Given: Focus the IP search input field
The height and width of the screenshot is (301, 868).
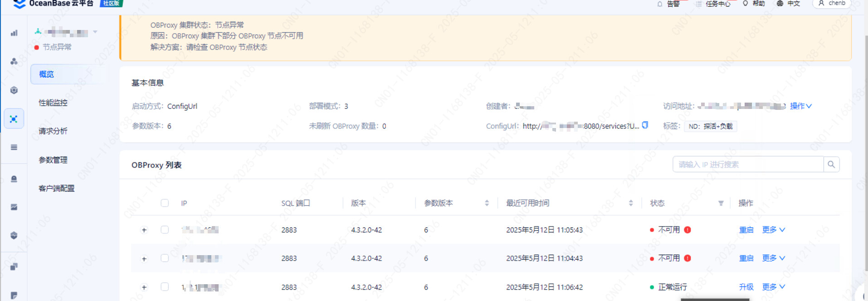Looking at the screenshot, I should coord(748,164).
